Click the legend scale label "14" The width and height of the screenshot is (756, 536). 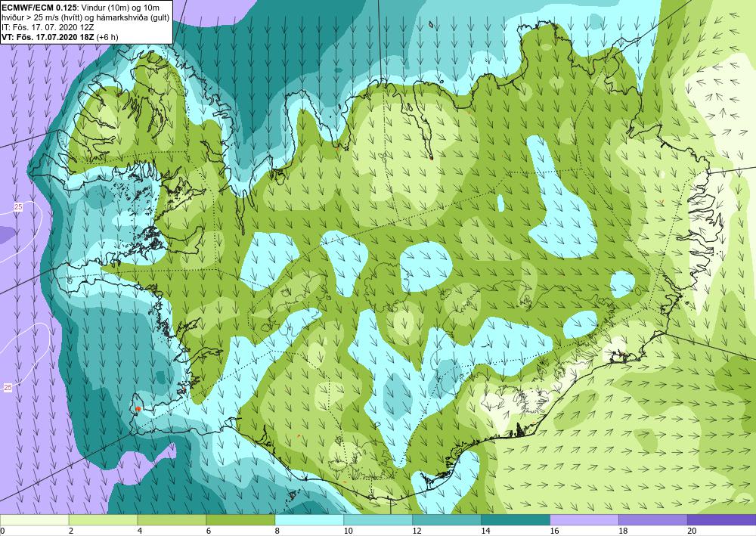[485, 531]
